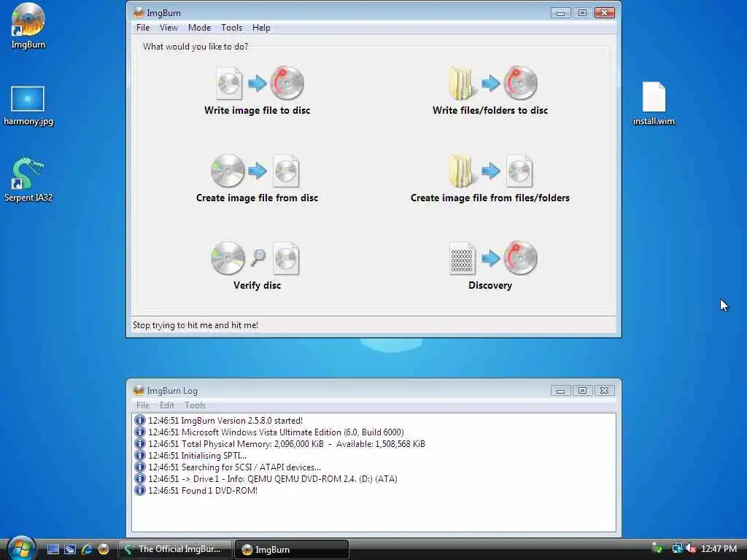This screenshot has width=747, height=560.
Task: Click info icon beside 'ImgBurn Version 2.5.8.0 started!'
Action: point(139,420)
